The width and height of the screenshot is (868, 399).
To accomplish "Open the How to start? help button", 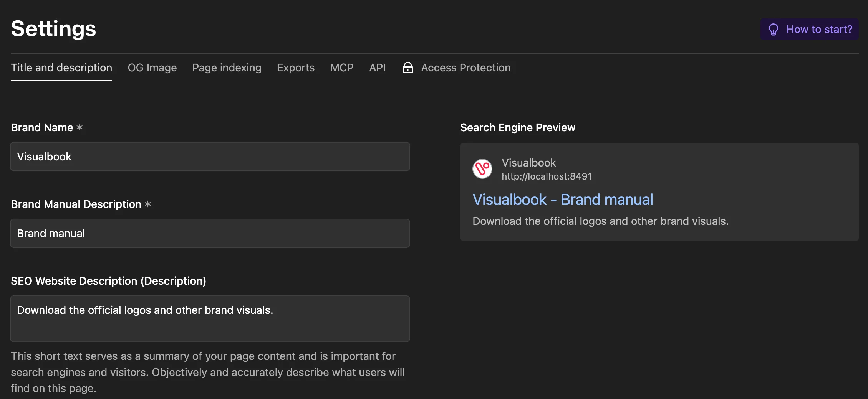I will tap(810, 29).
